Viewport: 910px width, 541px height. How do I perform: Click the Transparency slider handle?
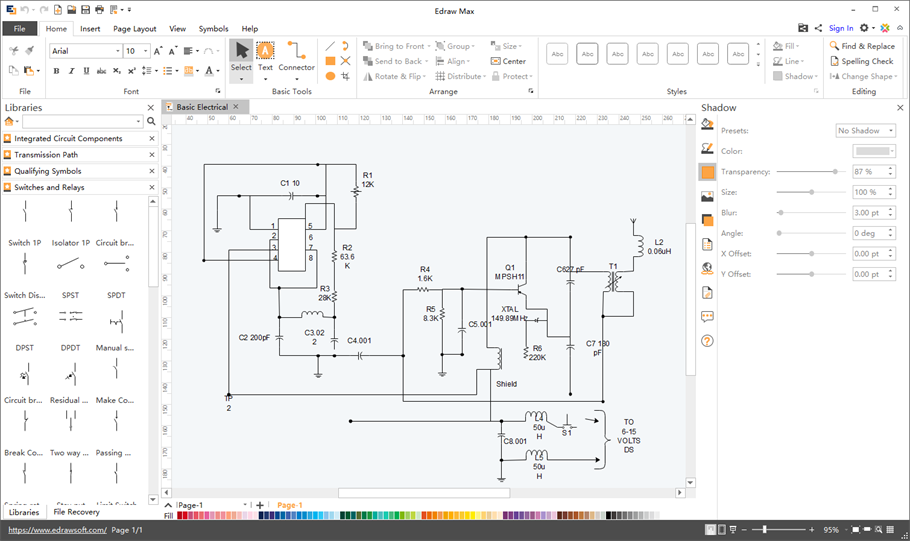coord(836,172)
